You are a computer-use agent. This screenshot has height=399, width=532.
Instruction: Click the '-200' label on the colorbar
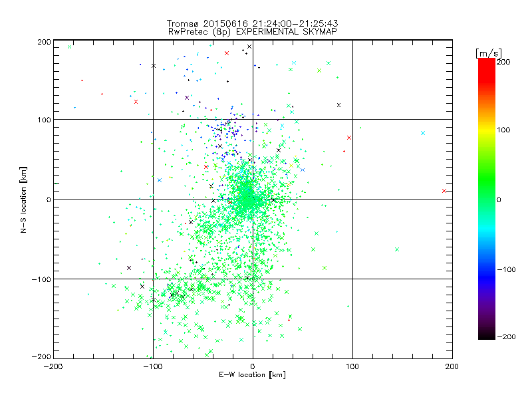pyautogui.click(x=506, y=336)
